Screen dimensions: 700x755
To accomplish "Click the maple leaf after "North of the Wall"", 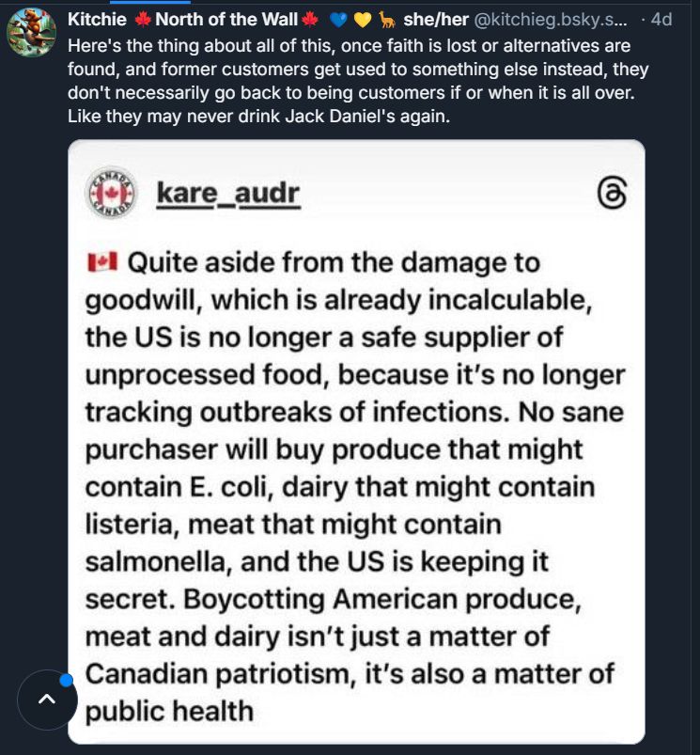I will (310, 20).
